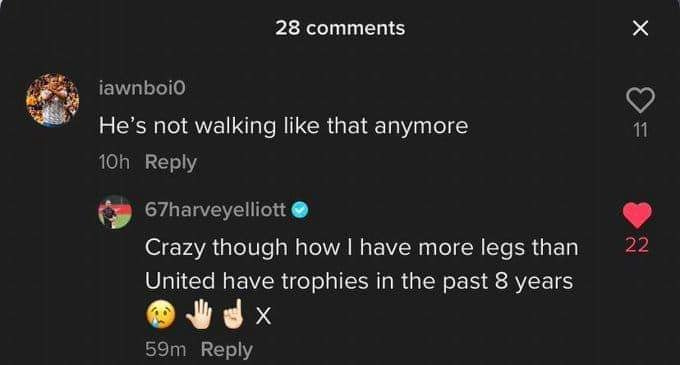This screenshot has height=365, width=680.
Task: Select the 'He's not walking like that anymore' text
Action: click(284, 126)
